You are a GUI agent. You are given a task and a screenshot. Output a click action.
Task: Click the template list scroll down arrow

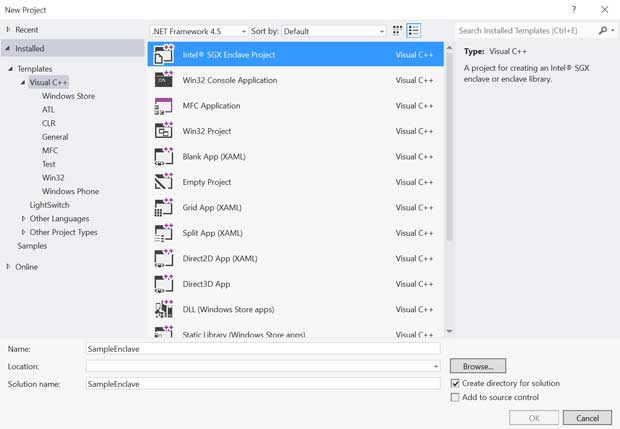(x=449, y=331)
